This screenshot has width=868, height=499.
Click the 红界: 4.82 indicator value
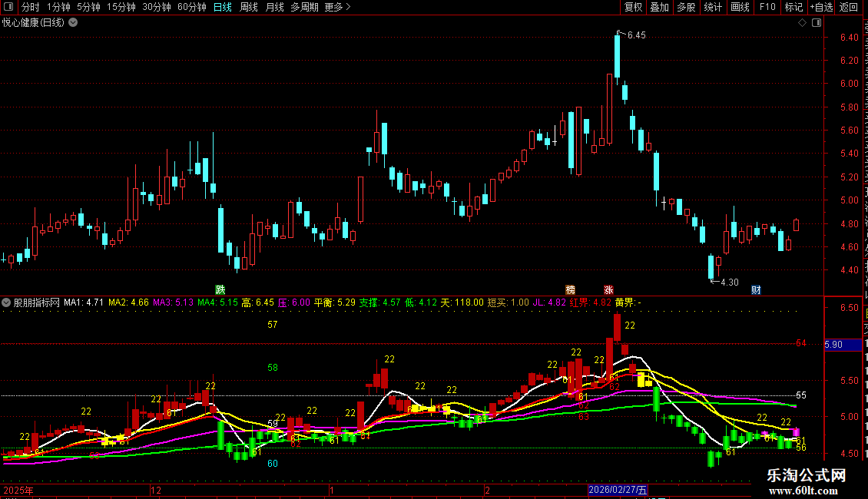[x=590, y=302]
